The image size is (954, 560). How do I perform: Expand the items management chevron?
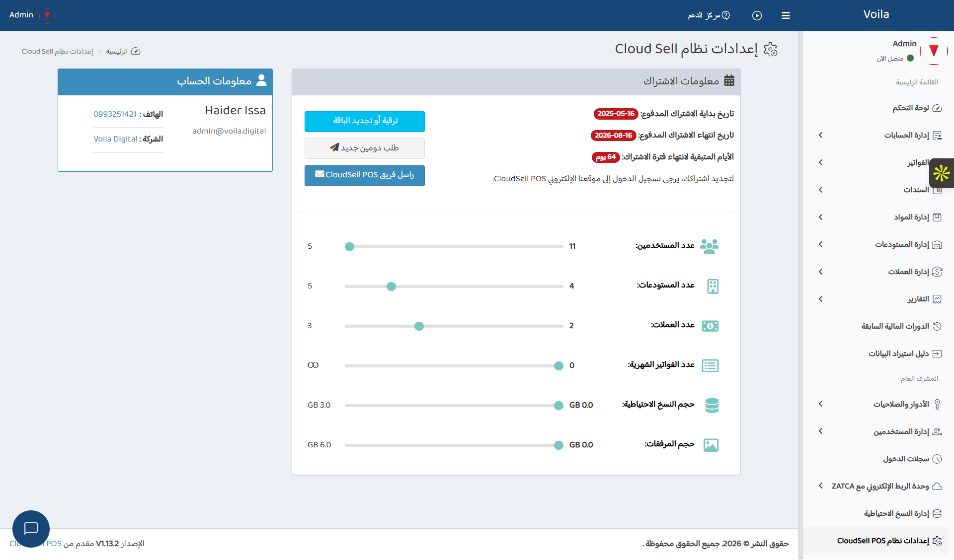tap(821, 217)
